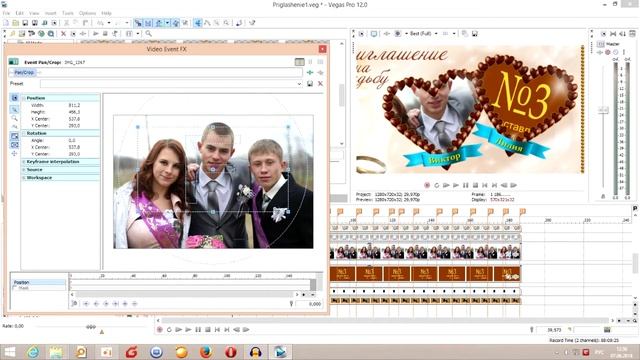Viewport: 640px width, 360px height.
Task: Save snapshot to file icon in preview toolbar
Action: (475, 34)
